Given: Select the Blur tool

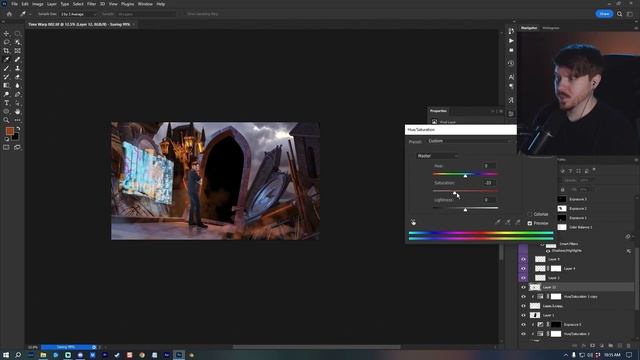Looking at the screenshot, I should coord(18,85).
